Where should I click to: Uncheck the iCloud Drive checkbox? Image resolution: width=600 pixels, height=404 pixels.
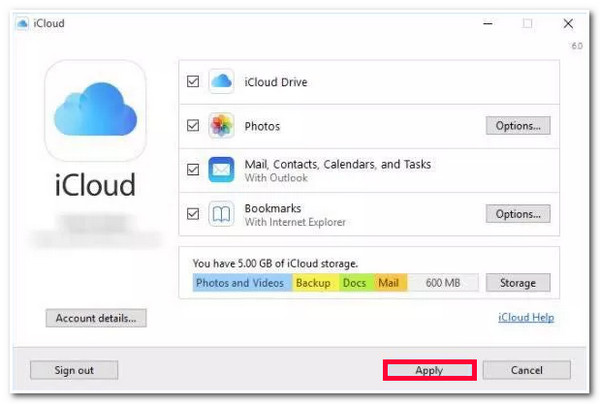point(193,81)
